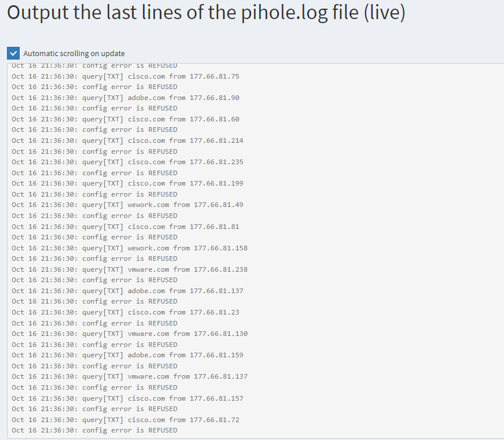Uncheck the Automatic scrolling on update checkbox

13,53
